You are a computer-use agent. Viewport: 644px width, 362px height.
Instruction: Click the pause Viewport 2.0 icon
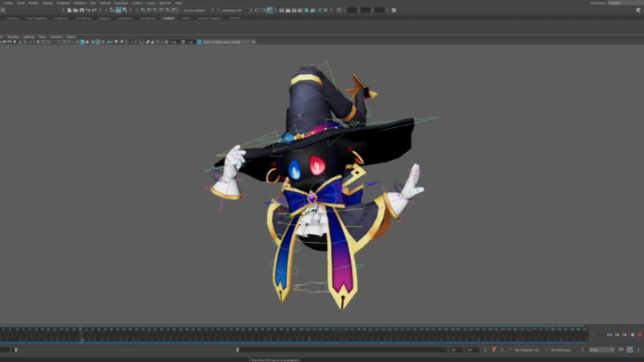click(x=325, y=10)
